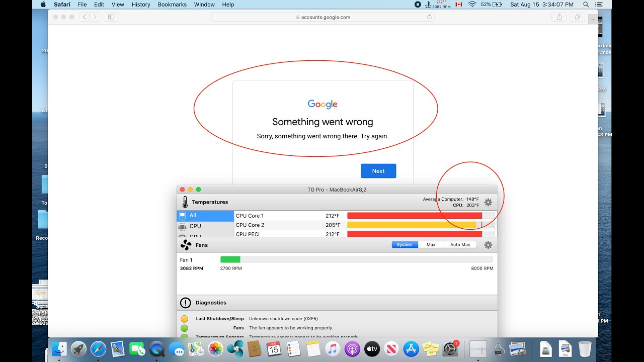
Task: Stop screen recording from menu bar
Action: 418,5
